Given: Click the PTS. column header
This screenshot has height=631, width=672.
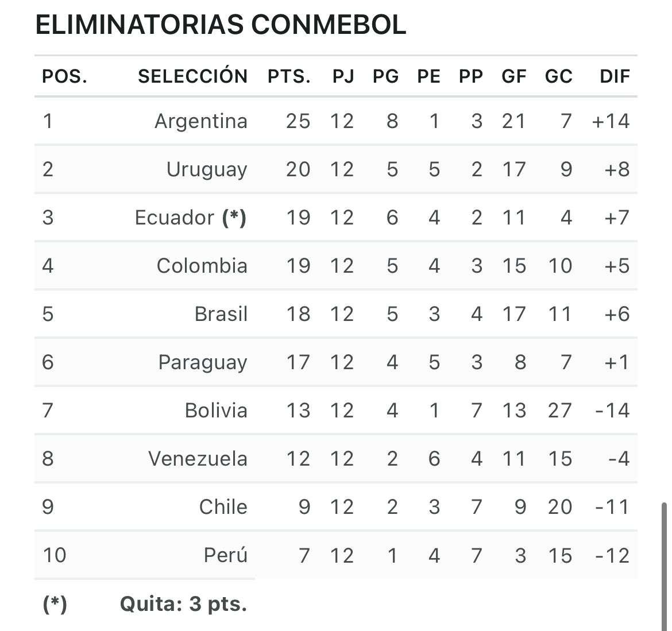Looking at the screenshot, I should [289, 76].
